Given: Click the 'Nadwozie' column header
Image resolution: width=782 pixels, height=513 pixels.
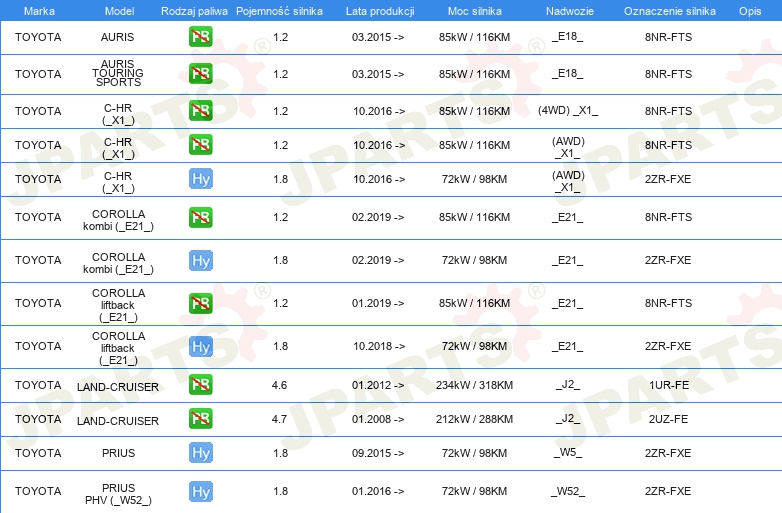Looking at the screenshot, I should (x=570, y=11).
